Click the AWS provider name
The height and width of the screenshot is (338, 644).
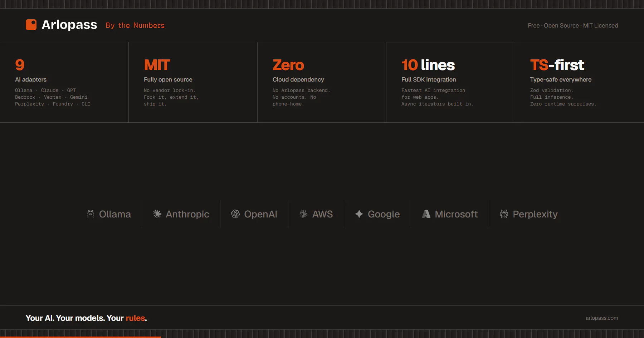322,214
